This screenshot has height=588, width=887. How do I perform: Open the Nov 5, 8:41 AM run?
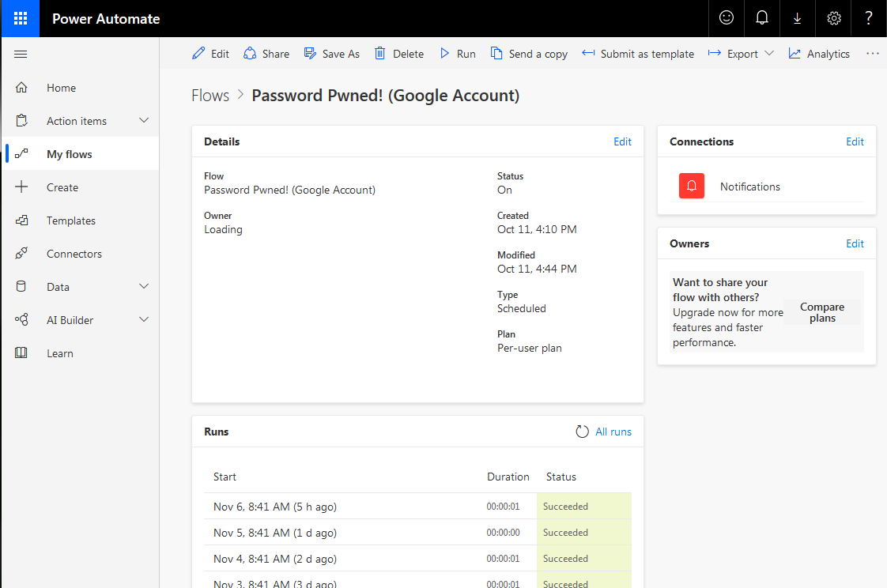pyautogui.click(x=417, y=533)
